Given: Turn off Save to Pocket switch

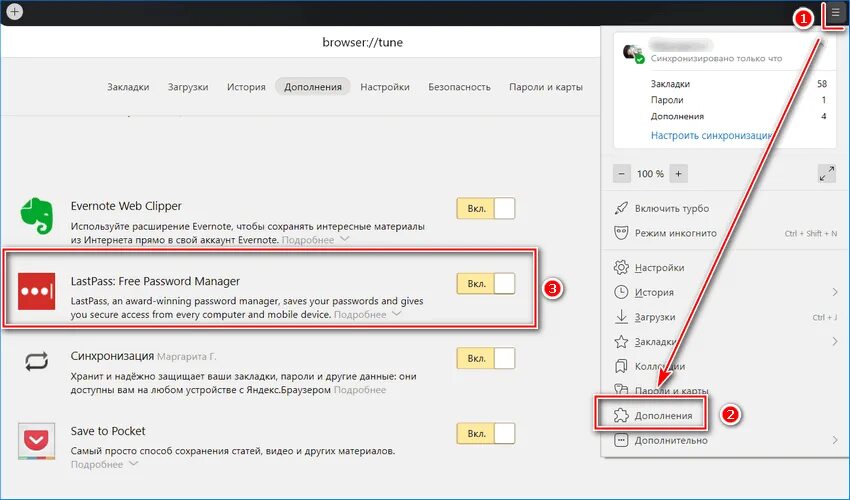Looking at the screenshot, I should [x=486, y=433].
